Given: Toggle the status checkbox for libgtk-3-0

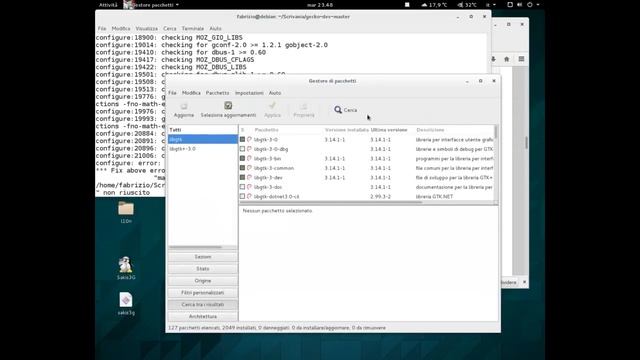Looking at the screenshot, I should click(242, 140).
